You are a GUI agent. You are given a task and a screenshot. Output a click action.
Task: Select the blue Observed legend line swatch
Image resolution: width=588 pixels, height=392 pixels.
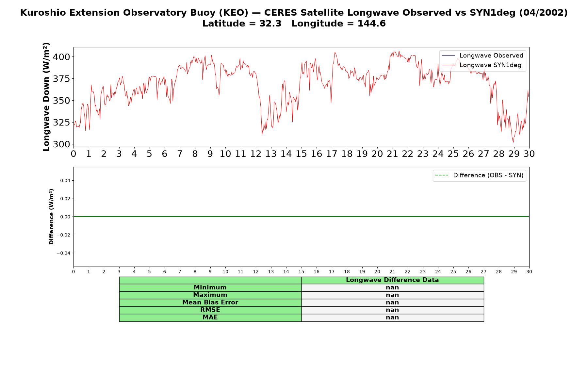coord(448,56)
